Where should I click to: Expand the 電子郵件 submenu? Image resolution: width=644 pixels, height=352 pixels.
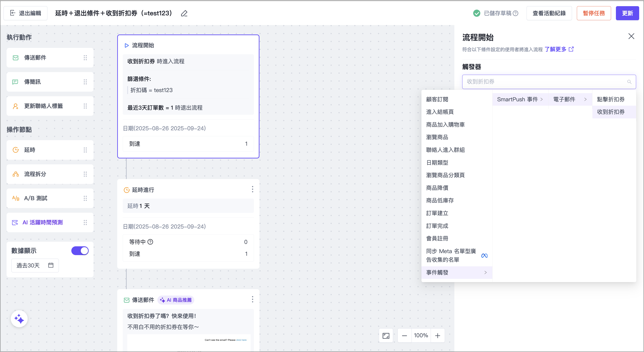click(570, 99)
